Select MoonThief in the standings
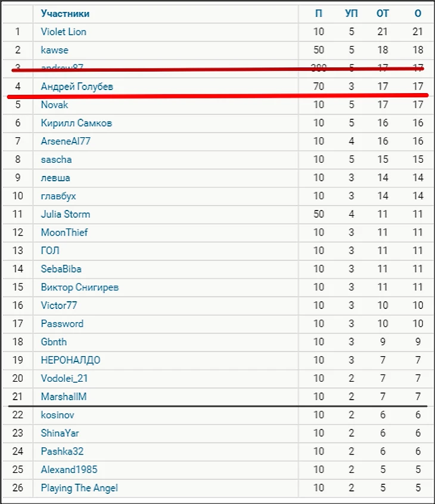This screenshot has width=435, height=504. coord(64,233)
